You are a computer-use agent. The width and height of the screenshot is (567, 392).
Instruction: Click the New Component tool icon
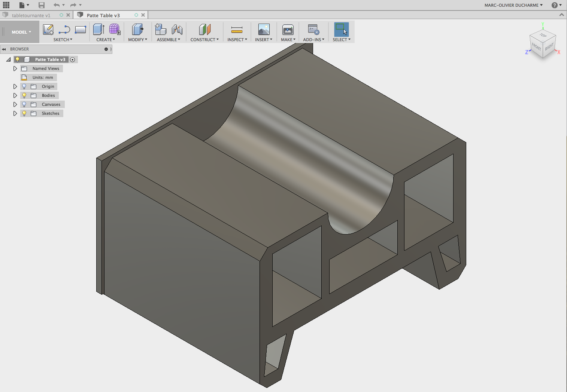tap(161, 30)
